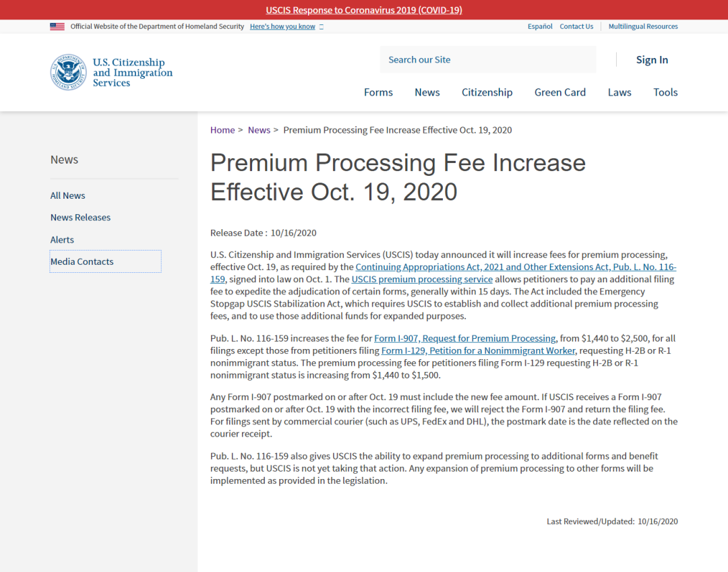The height and width of the screenshot is (572, 728).
Task: Click the "Last Reviewed/Updated: 10/16/2020" text
Action: [612, 521]
